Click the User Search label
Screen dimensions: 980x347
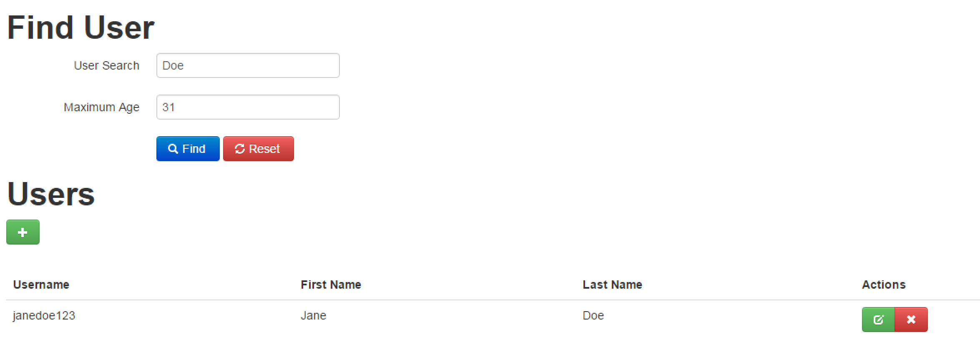106,65
